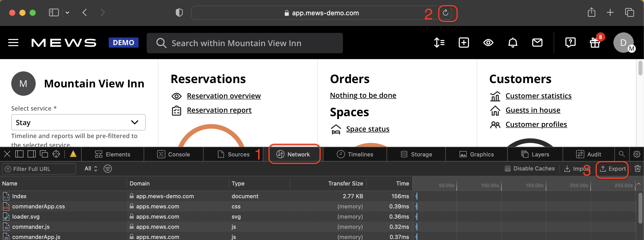644x240 pixels.
Task: Click the plus icon to add something new
Action: point(464,43)
